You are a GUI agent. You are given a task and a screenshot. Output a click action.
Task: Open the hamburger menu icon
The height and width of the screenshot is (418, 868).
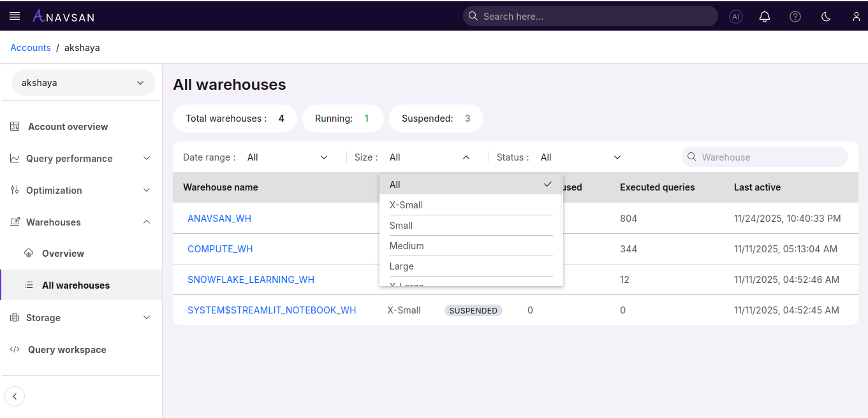(15, 16)
